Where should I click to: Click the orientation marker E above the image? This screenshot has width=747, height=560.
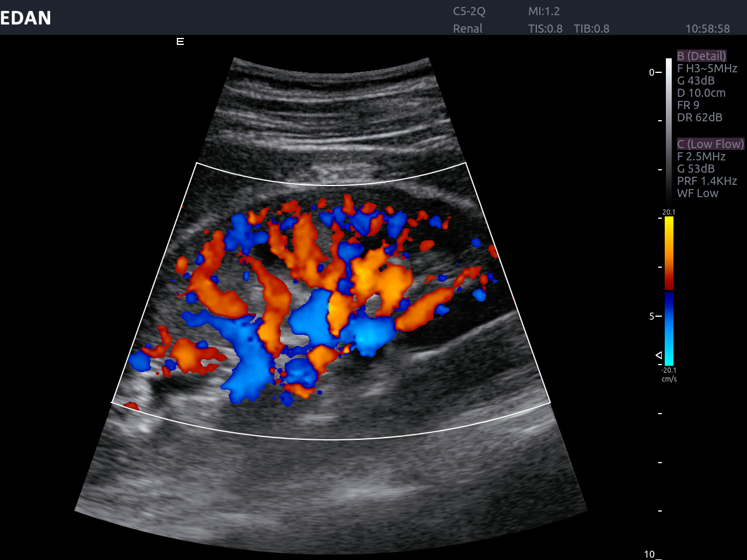coord(180,41)
